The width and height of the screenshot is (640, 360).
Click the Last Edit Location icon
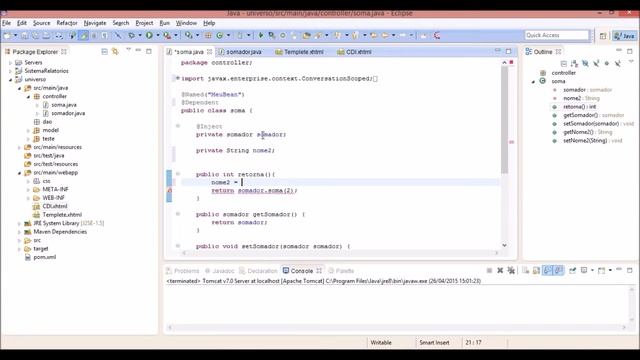pos(373,36)
